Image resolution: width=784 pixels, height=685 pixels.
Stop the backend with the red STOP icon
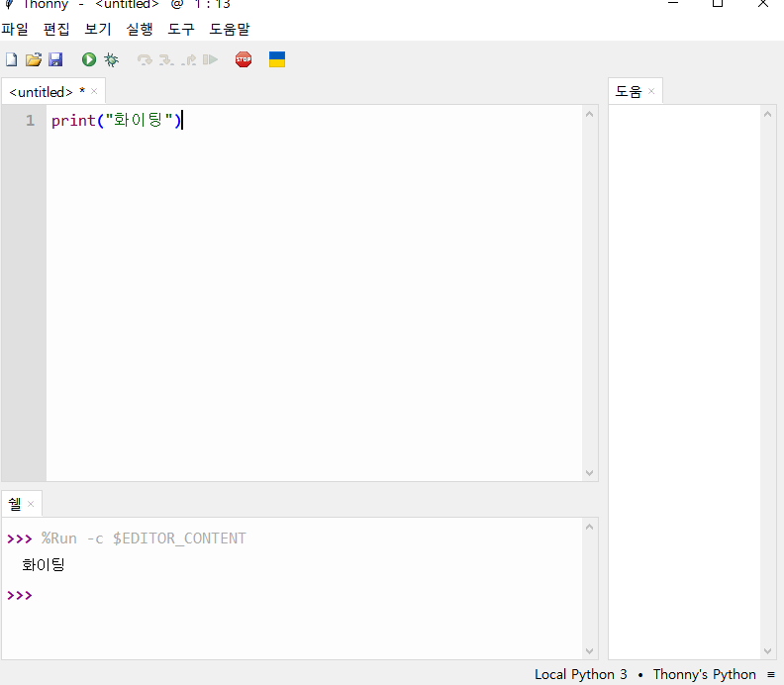244,59
